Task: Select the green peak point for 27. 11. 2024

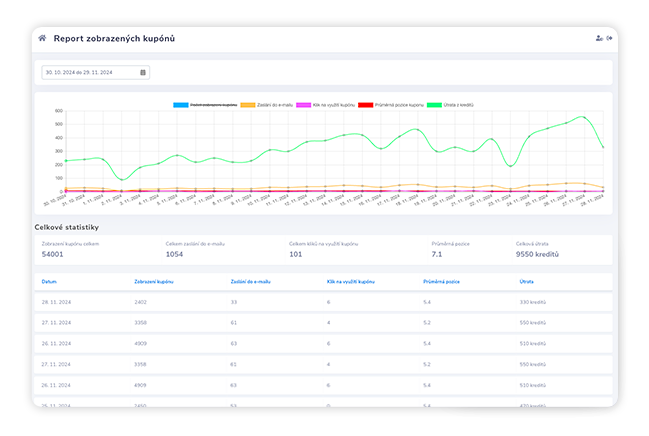Action: pos(584,117)
